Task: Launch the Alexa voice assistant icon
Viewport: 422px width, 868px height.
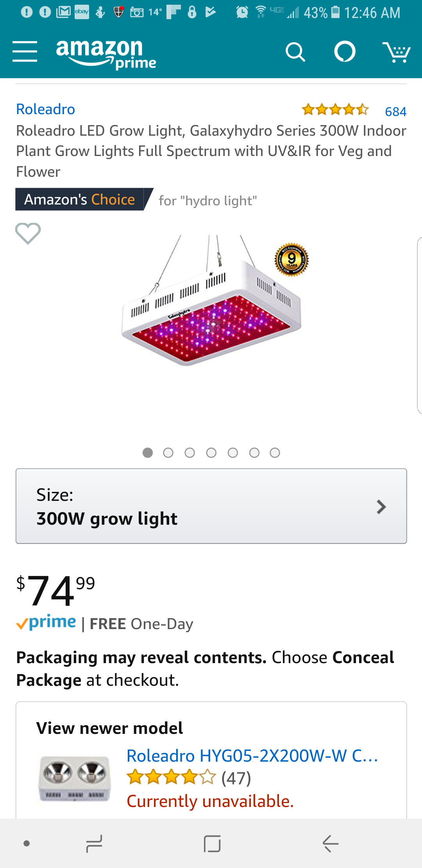Action: click(x=345, y=52)
